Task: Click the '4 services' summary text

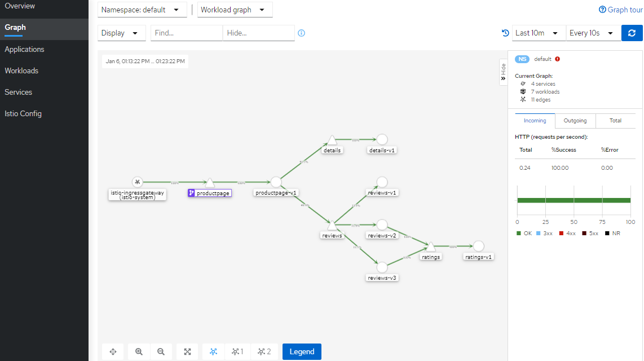Action: click(543, 84)
